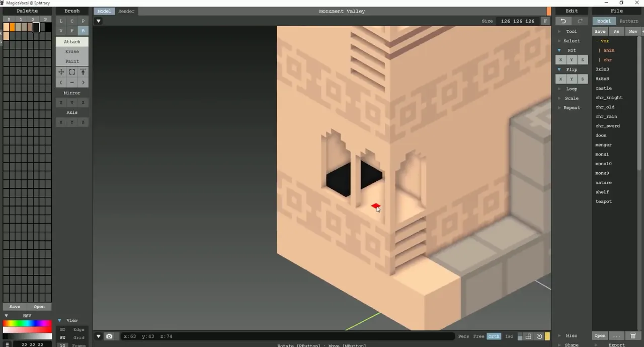This screenshot has width=644, height=347.
Task: Expand the Loop section
Action: [559, 89]
